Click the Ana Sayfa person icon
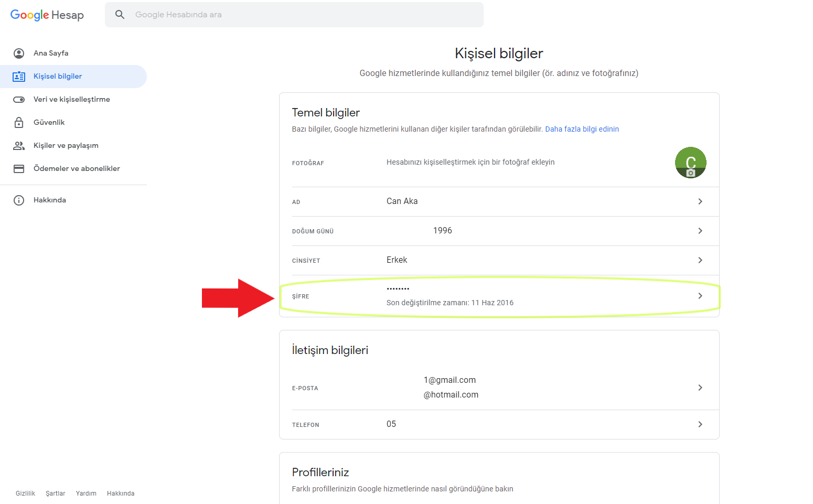Viewport: 813px width, 504px height. [x=19, y=53]
